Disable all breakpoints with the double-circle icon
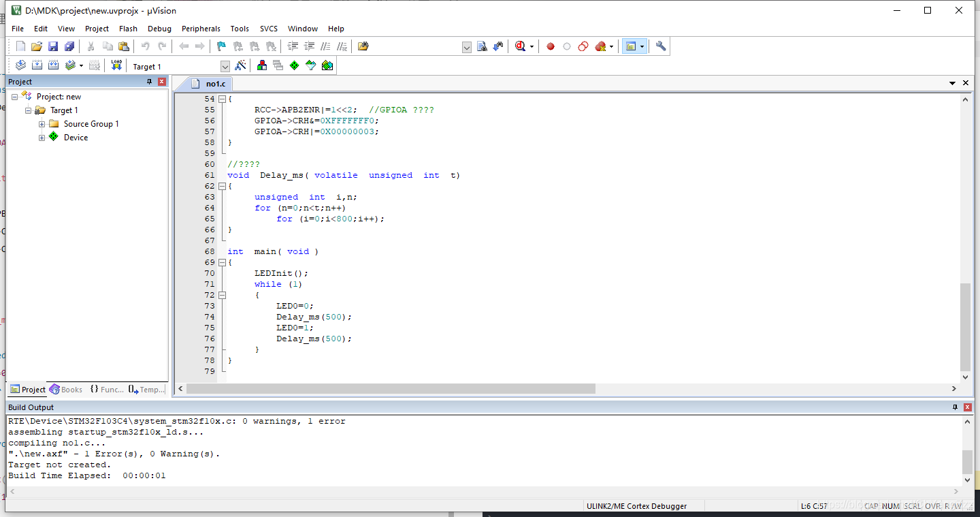This screenshot has width=980, height=517. point(583,46)
